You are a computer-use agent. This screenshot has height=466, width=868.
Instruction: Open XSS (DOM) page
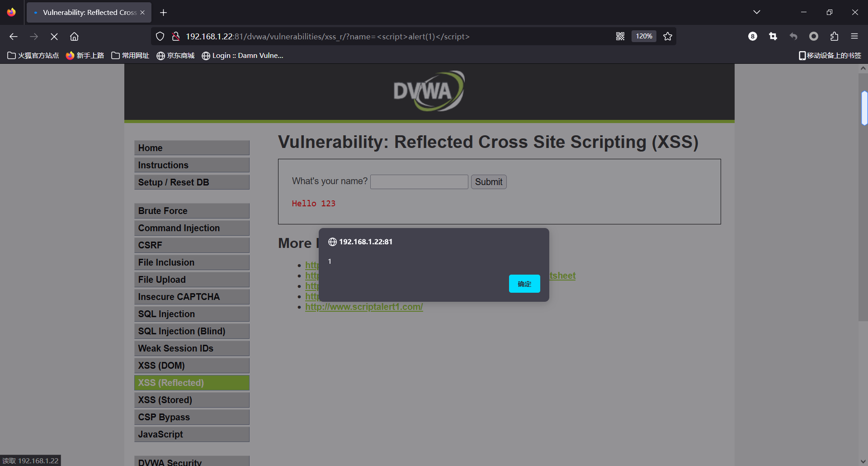[x=192, y=366]
